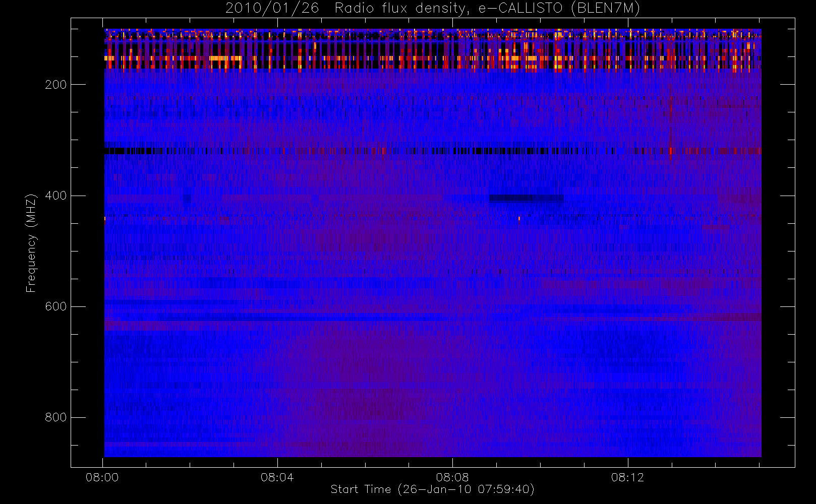Screen dimensions: 816x504
Task: Click the 08:08 time tick label
Action: [452, 477]
